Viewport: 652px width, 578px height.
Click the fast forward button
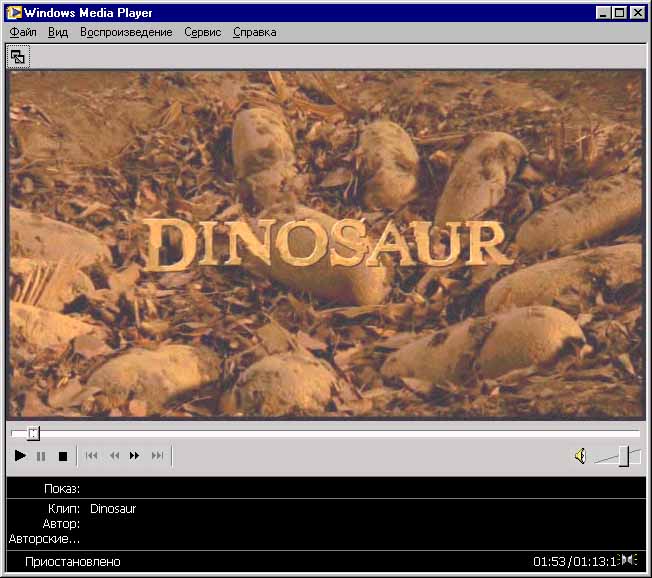click(134, 456)
